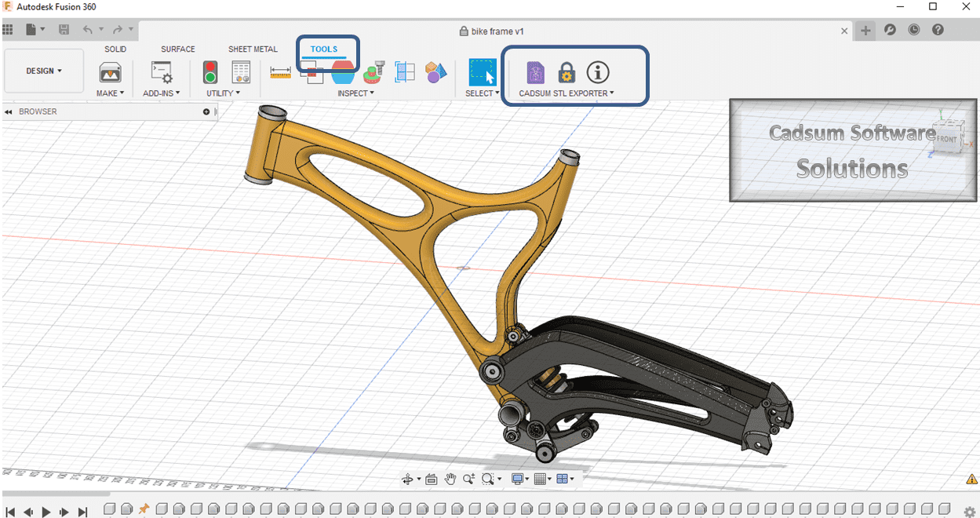Collapse the Browser panel with double arrows
Viewport: 980px width, 518px height.
click(8, 111)
